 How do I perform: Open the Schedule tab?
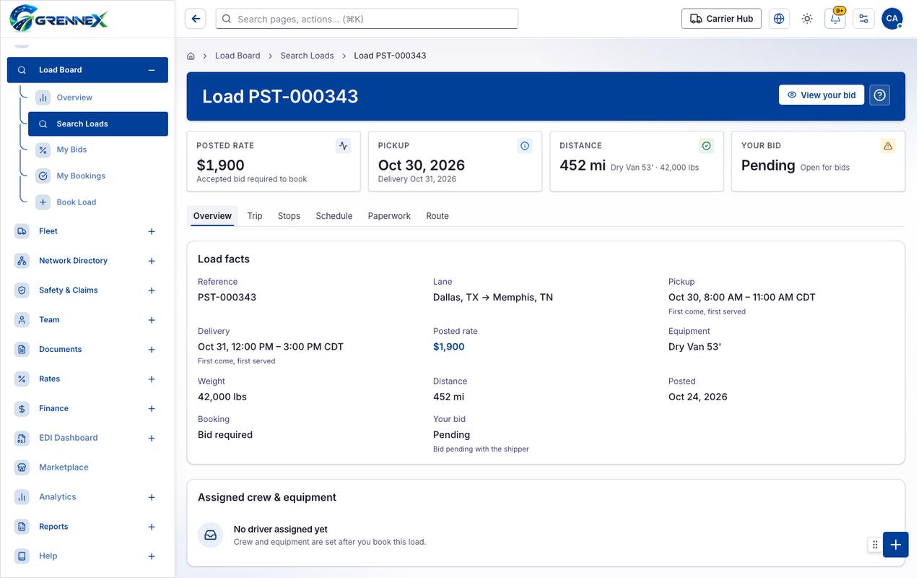pos(334,216)
